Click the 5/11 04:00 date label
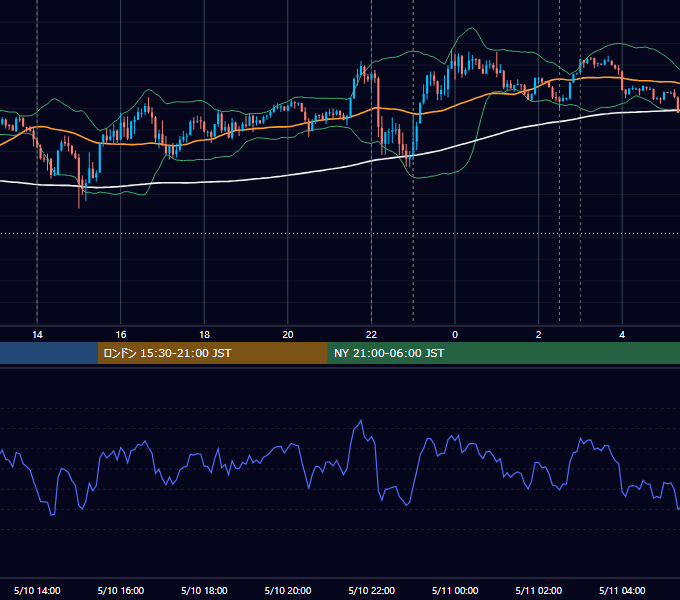The image size is (680, 600). [622, 590]
